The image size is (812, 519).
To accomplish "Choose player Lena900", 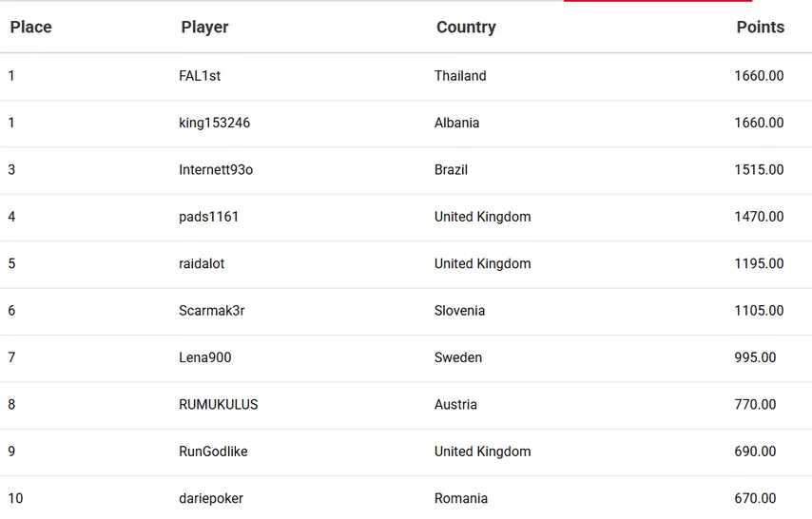I will coord(205,357).
